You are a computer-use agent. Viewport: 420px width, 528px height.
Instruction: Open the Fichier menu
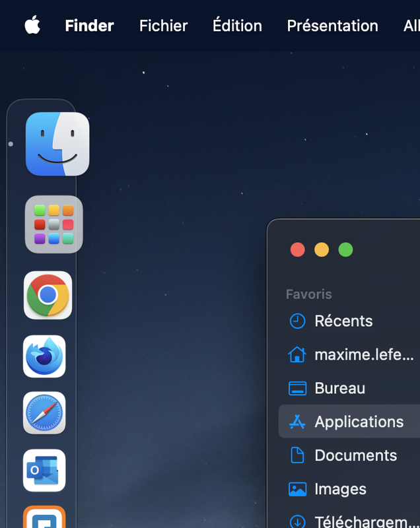[163, 26]
